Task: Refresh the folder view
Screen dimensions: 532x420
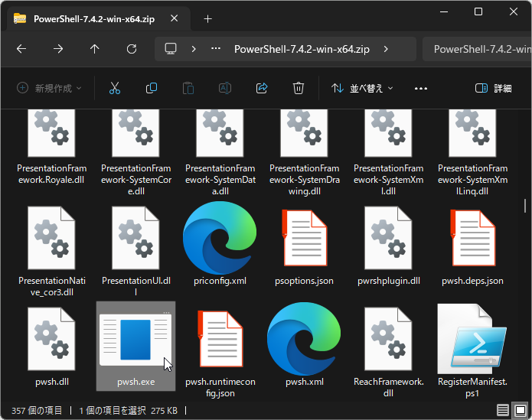Action: [132, 49]
